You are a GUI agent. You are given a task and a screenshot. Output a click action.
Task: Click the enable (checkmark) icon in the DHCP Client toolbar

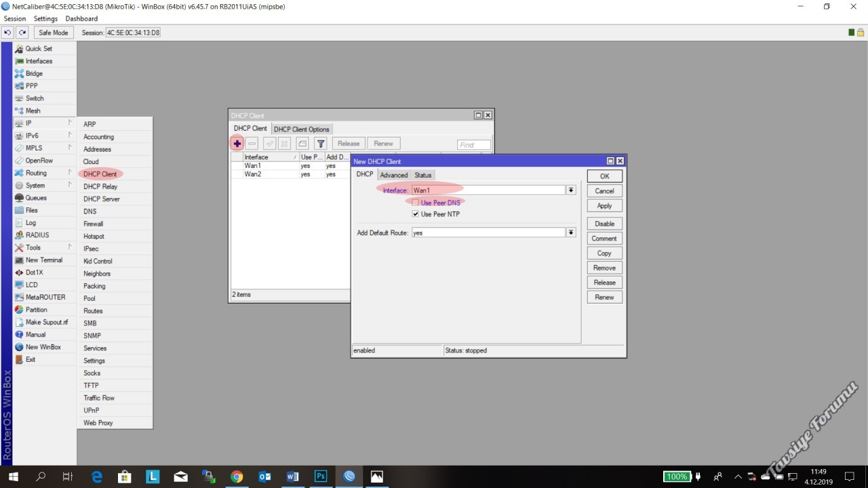point(269,144)
